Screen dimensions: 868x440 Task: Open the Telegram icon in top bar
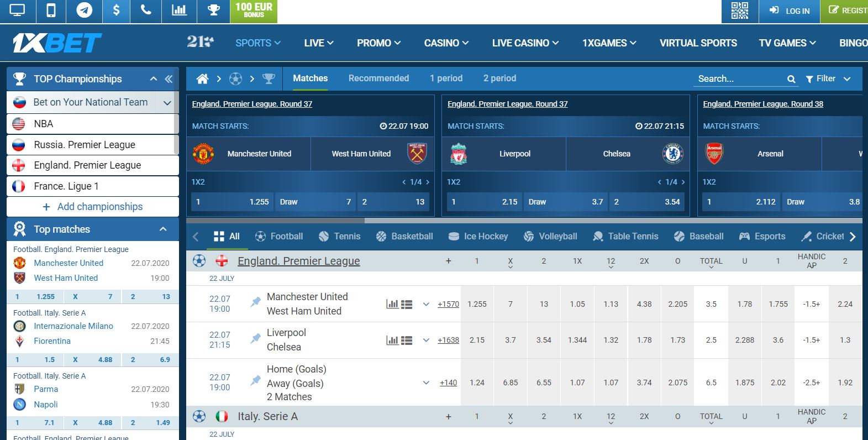(84, 11)
